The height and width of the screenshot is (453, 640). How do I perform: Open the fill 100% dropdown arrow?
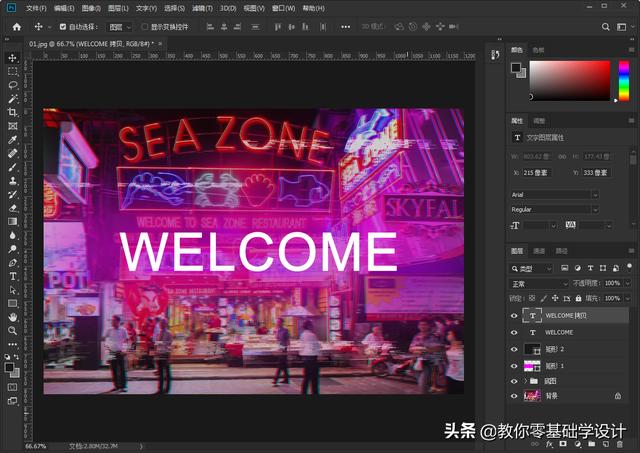click(x=628, y=298)
